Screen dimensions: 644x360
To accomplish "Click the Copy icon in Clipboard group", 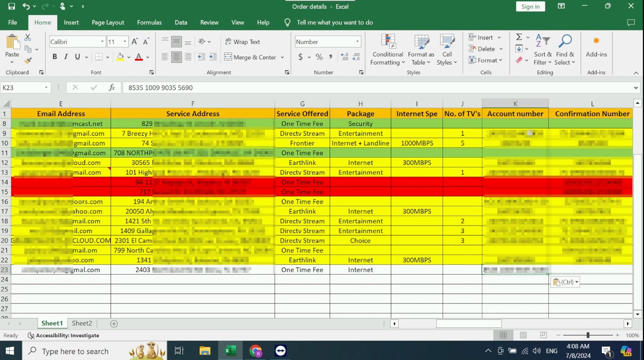I will [28, 49].
